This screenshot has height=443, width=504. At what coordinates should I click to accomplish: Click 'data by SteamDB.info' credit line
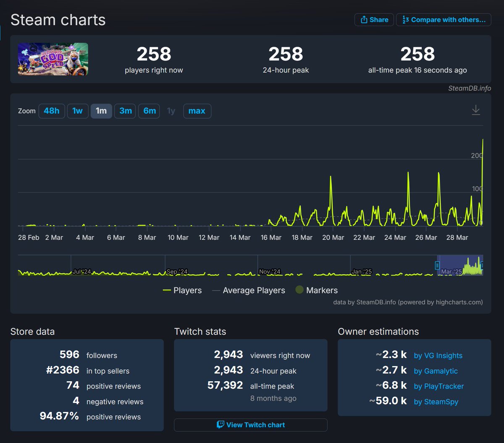(x=408, y=302)
